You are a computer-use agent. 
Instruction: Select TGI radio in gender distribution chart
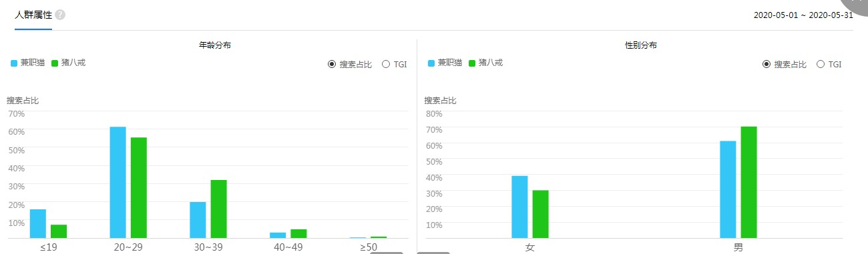pyautogui.click(x=829, y=64)
